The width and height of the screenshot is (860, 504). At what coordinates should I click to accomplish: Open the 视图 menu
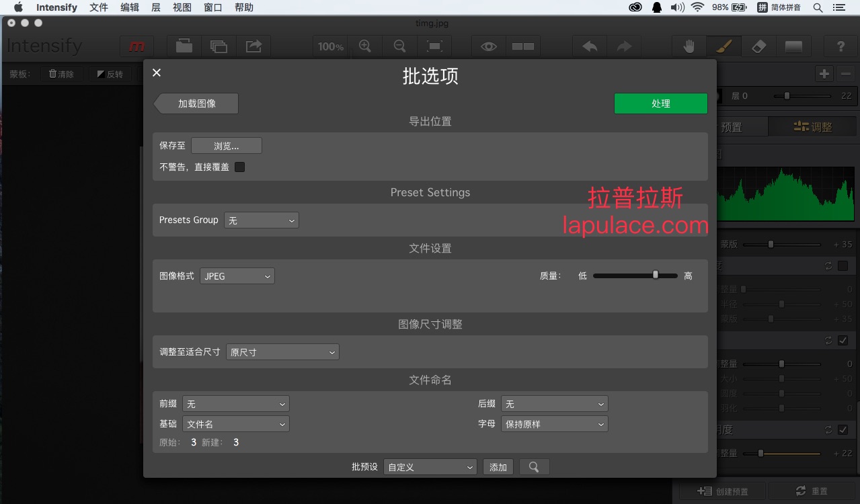[182, 7]
